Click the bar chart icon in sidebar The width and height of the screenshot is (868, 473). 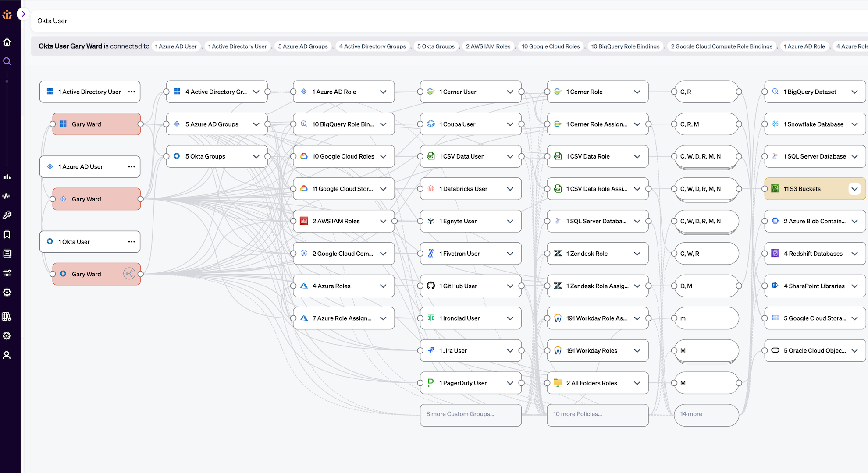7,176
